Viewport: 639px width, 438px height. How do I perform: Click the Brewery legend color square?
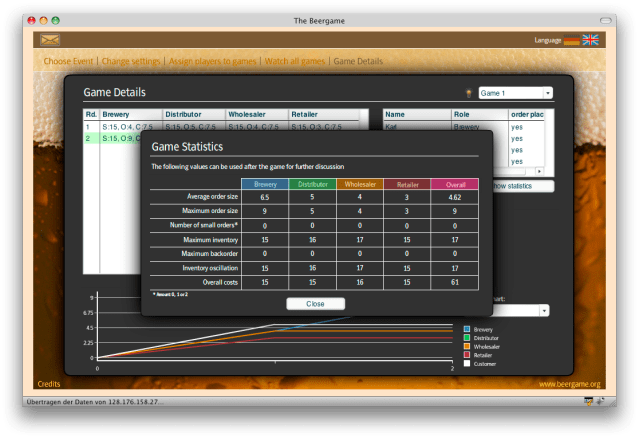point(467,329)
